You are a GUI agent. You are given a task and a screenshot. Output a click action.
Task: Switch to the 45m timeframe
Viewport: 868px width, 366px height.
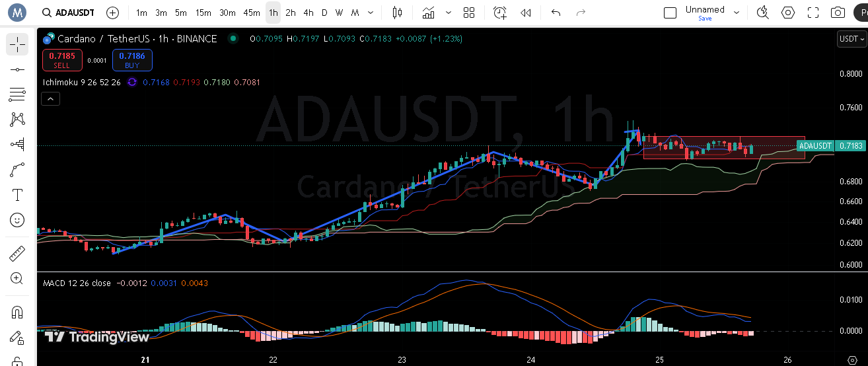[252, 13]
